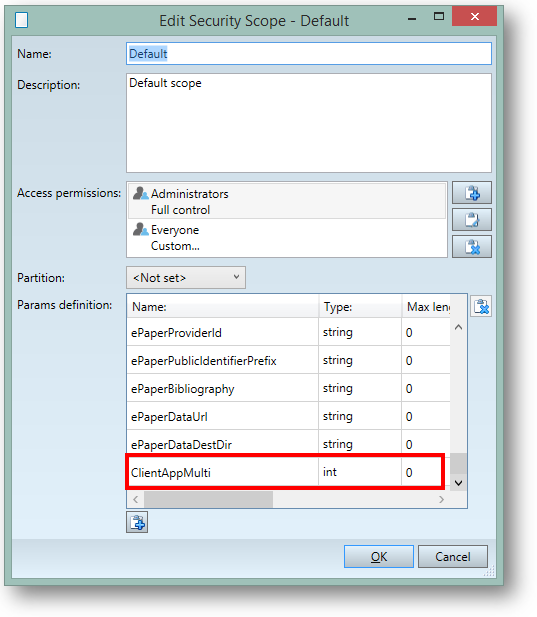Open the Partition dropdown
The image size is (537, 617).
186,278
